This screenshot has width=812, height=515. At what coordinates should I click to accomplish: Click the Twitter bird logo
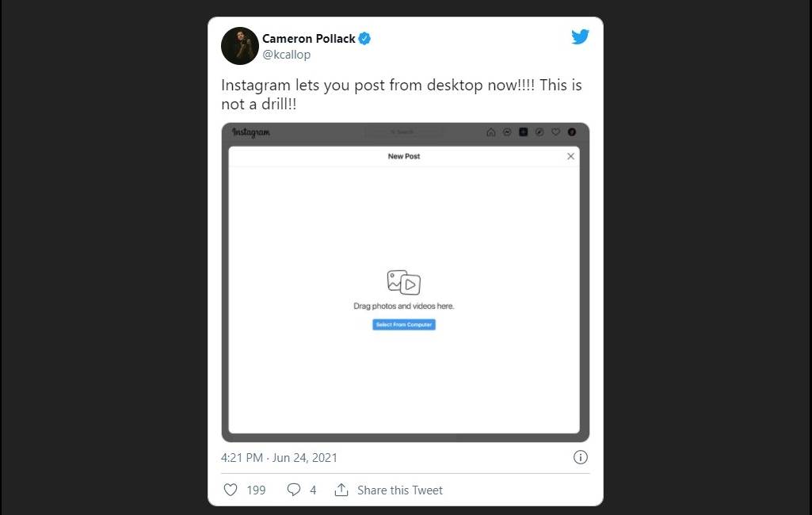click(x=580, y=36)
